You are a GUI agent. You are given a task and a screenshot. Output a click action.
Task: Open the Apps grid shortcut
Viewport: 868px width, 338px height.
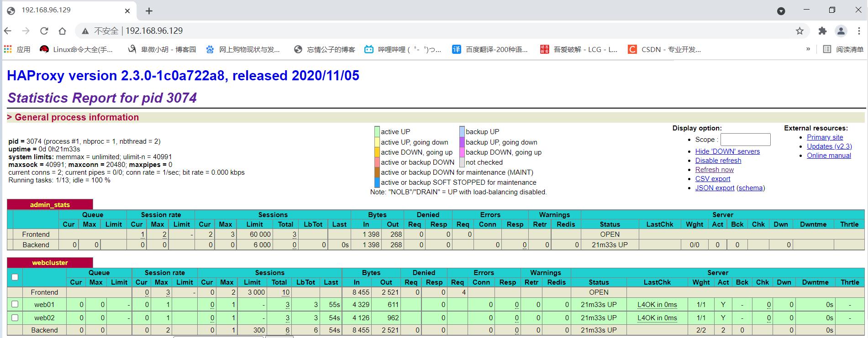(x=17, y=49)
